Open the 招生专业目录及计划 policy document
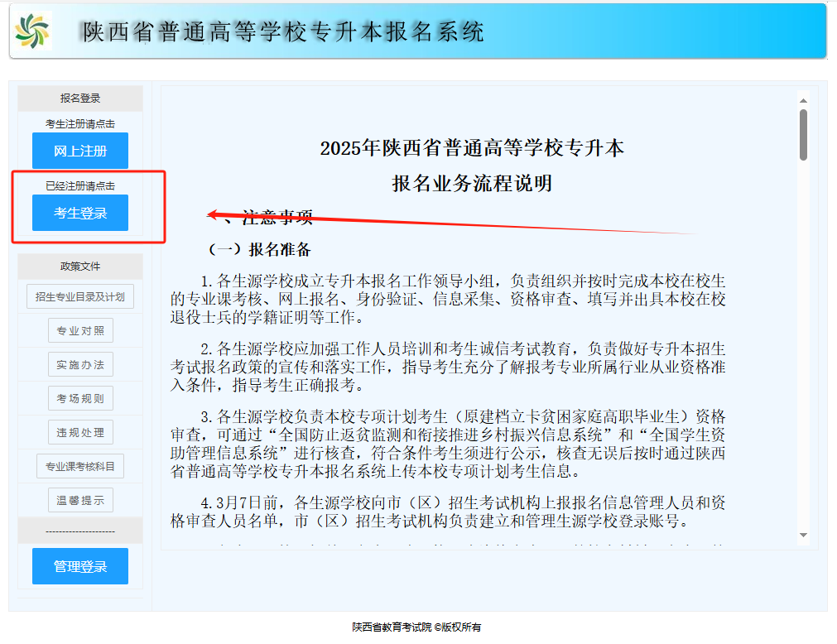This screenshot has width=837, height=644. [x=79, y=296]
